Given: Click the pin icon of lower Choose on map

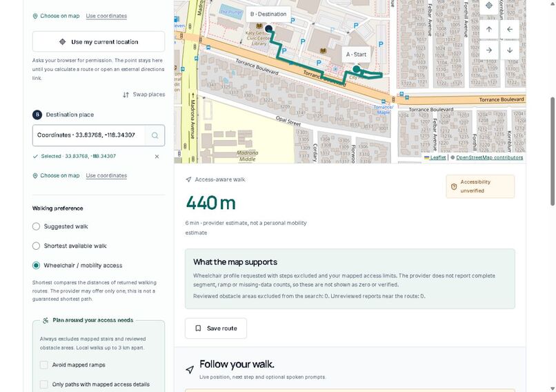Looking at the screenshot, I should pos(35,175).
